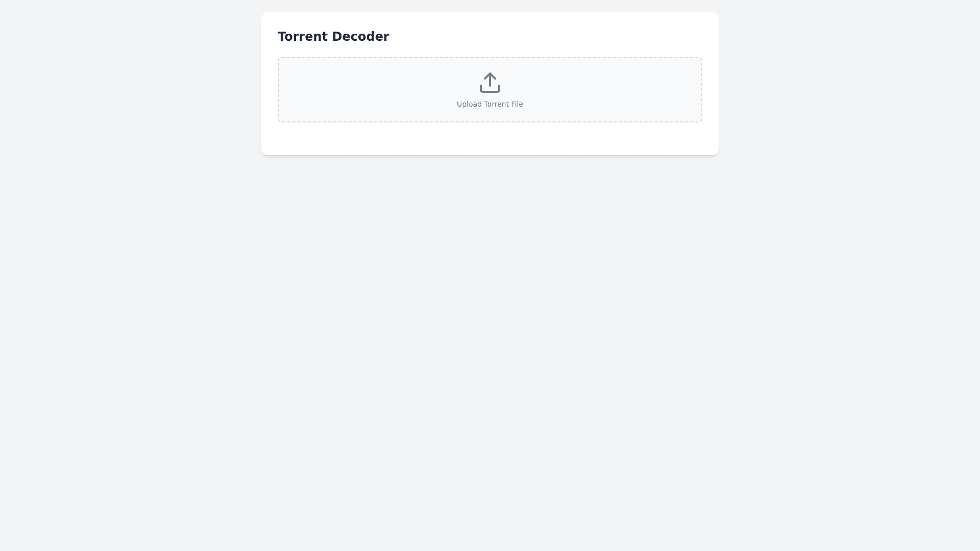This screenshot has width=980, height=551.
Task: Click the right side of dashed dropzone
Action: point(648,90)
